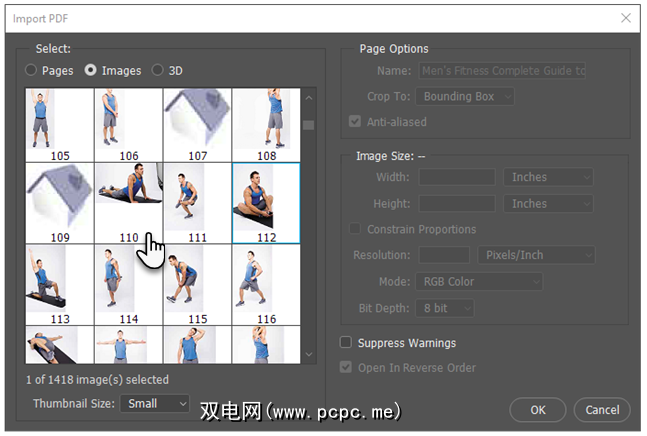Close the Import PDF dialog

[626, 17]
